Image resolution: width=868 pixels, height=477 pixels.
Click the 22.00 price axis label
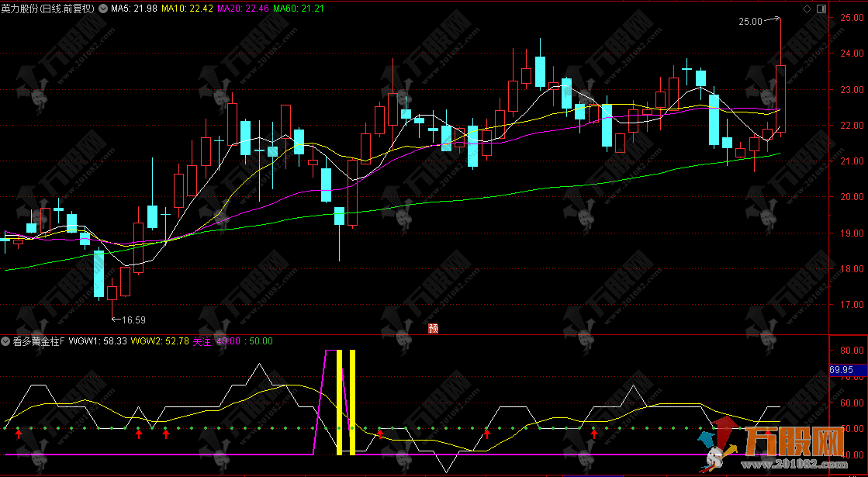[x=852, y=126]
